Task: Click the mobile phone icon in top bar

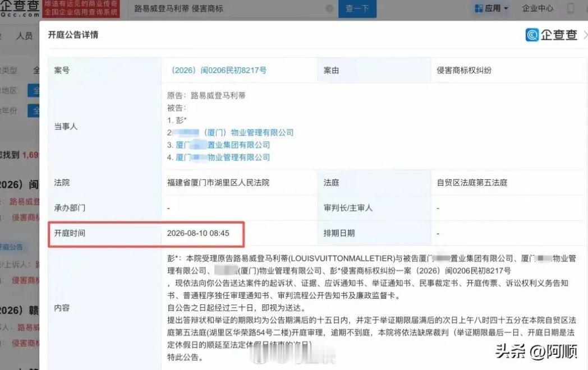Action: click(571, 8)
